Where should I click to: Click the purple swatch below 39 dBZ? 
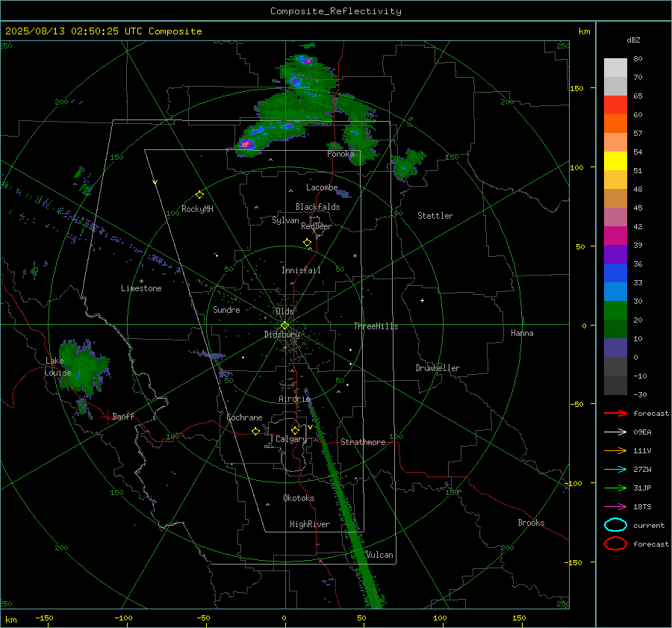[x=615, y=255]
